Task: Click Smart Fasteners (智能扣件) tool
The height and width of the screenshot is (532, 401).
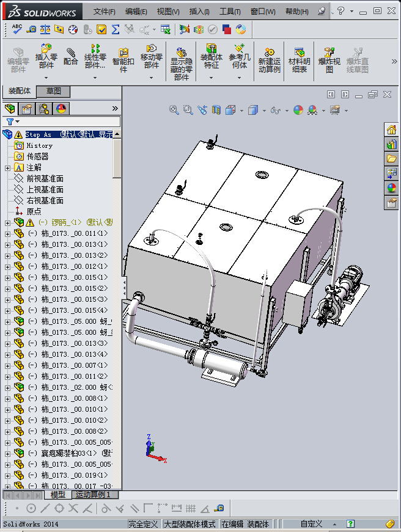Action: pyautogui.click(x=123, y=60)
